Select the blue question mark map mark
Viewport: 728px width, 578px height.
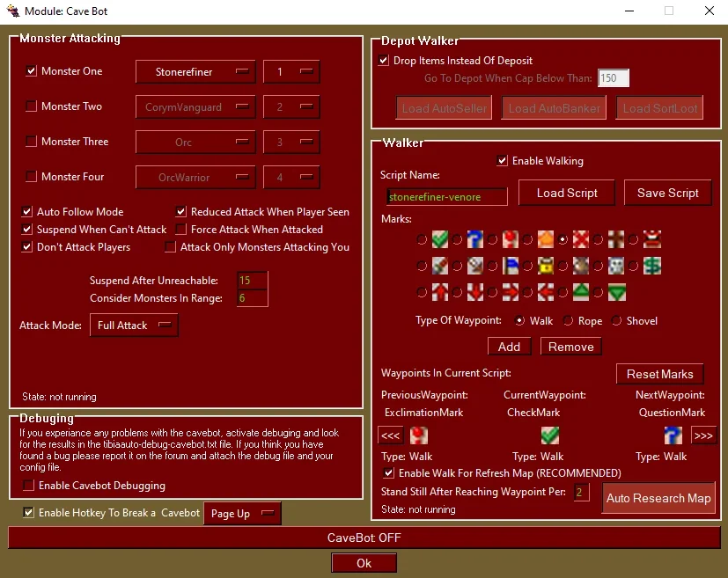coord(475,239)
